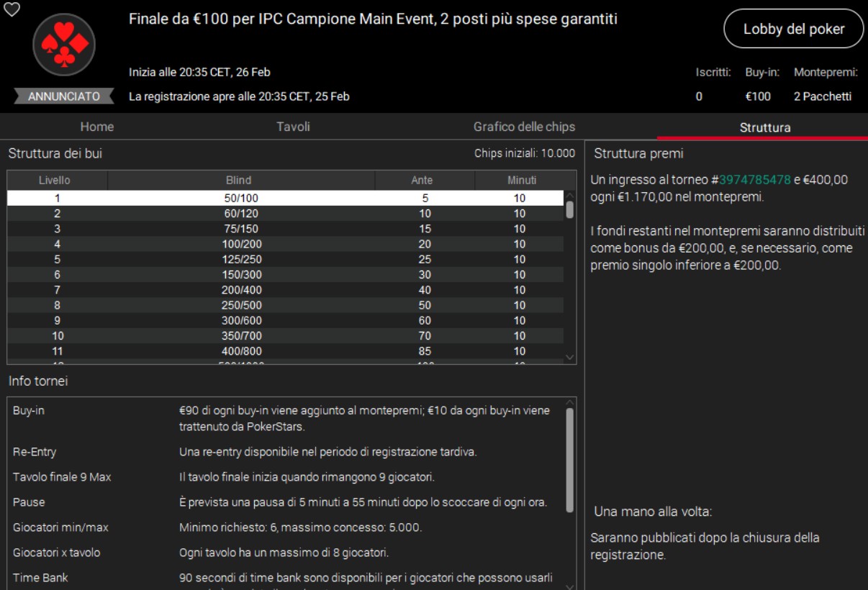Select level 1 row with 50/100 blinds
Screen dimensions: 868x590
point(285,198)
